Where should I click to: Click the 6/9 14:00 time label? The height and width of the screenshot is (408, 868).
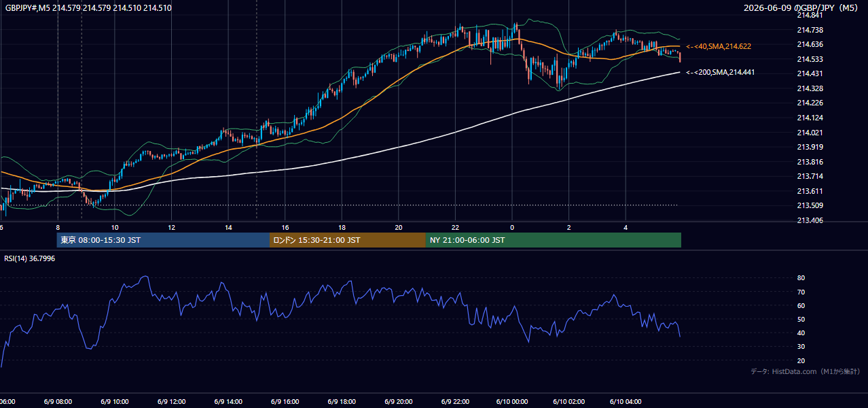pos(227,402)
